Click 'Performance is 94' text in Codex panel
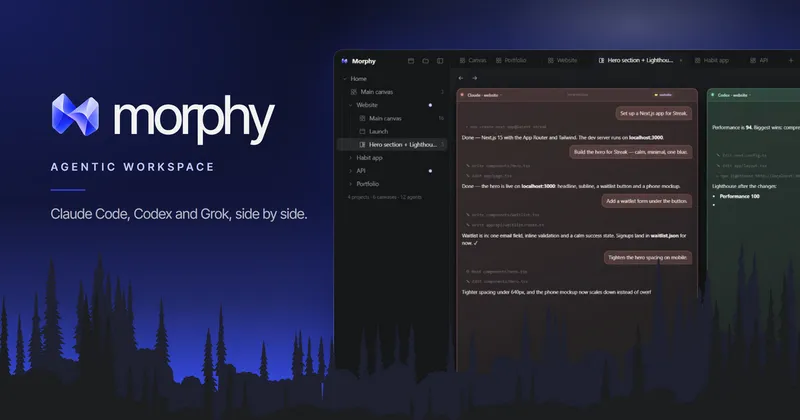The width and height of the screenshot is (800, 420). (756, 128)
